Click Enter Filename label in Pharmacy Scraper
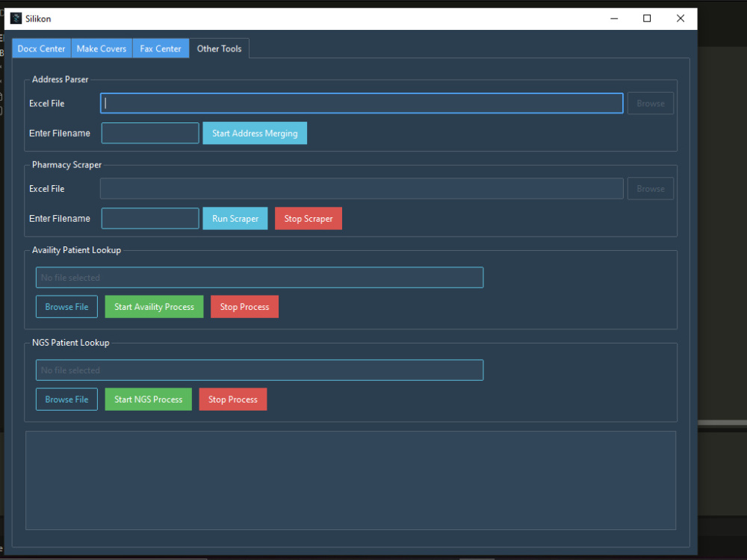Viewport: 747px width, 560px height. point(60,219)
